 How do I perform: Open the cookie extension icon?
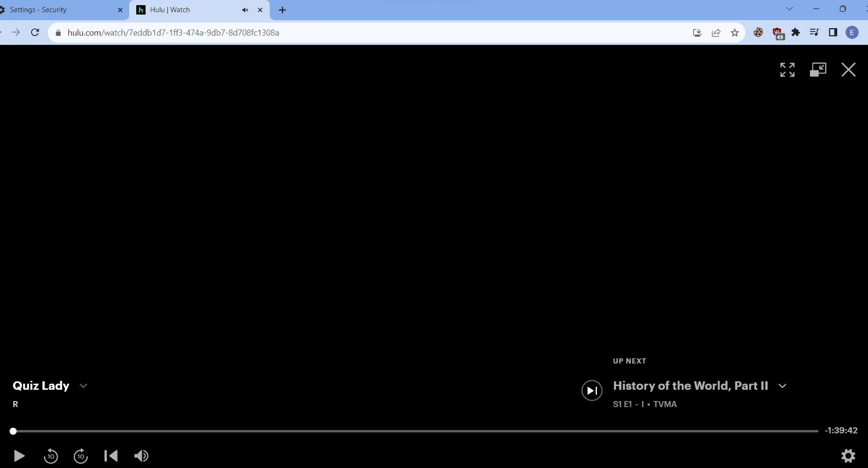pos(758,32)
